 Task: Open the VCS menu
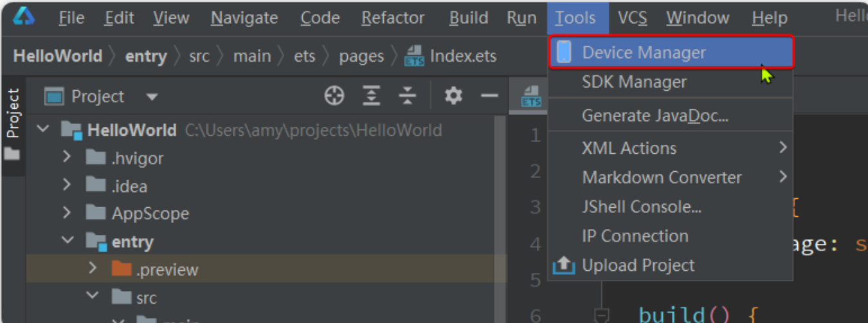point(632,18)
